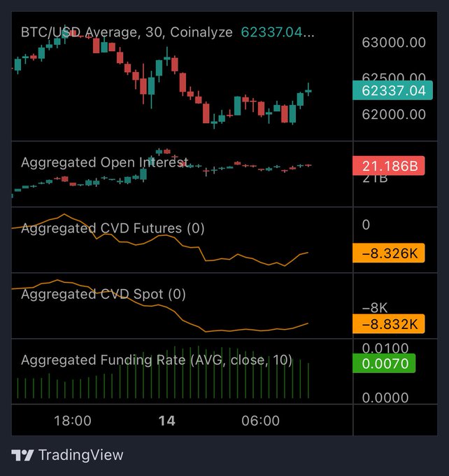
Task: Click the -8K axis label in CVD Spot pane
Action: 375,308
